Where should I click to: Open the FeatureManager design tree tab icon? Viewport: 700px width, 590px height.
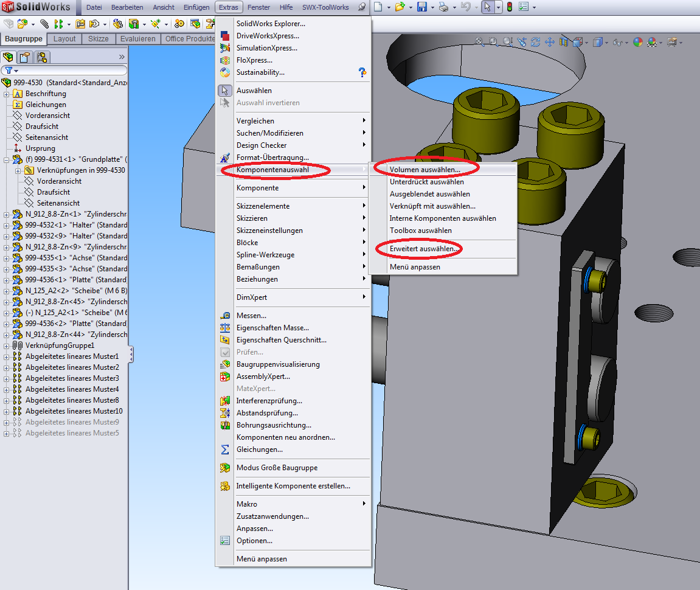(x=8, y=57)
